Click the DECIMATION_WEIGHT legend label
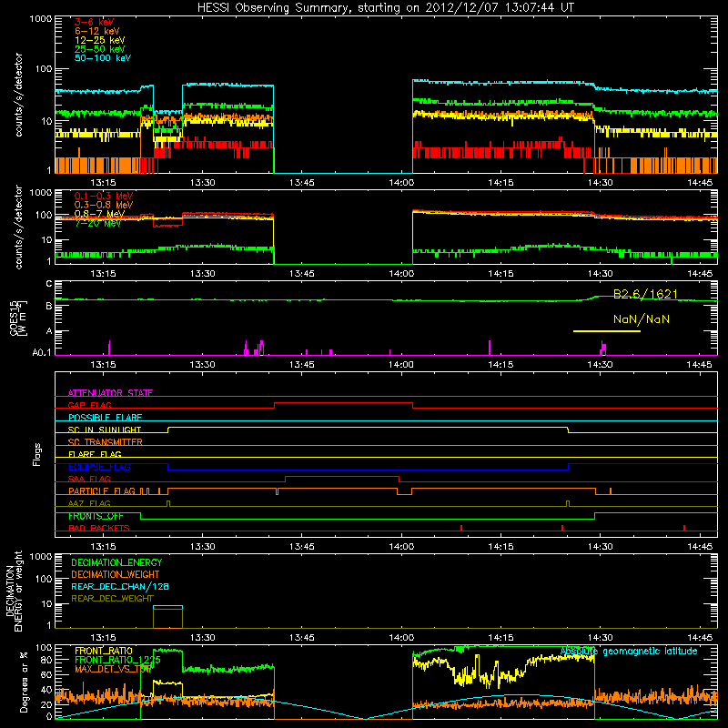Viewport: 728px width, 728px height. (116, 574)
